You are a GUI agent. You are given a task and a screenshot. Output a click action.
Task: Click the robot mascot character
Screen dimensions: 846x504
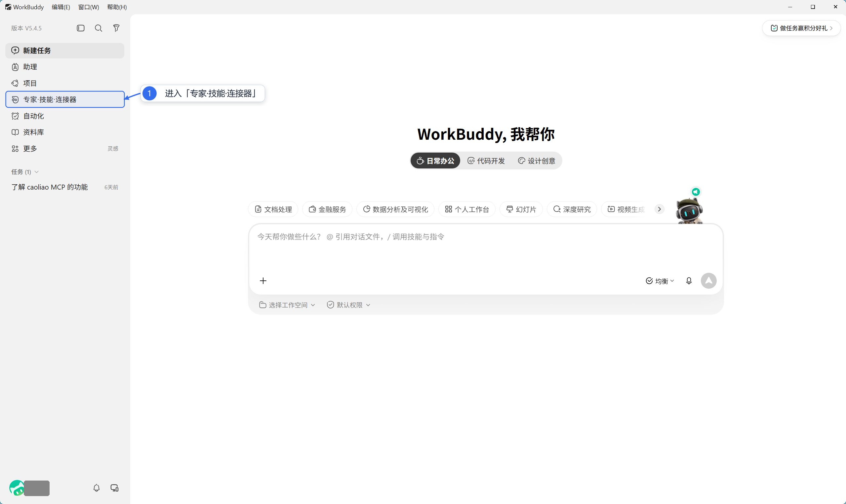pos(689,211)
